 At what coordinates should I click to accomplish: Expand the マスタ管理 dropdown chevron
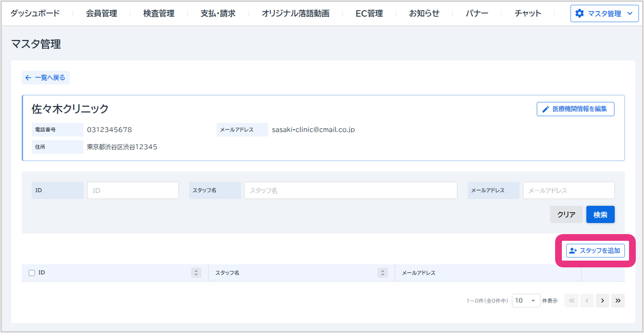pyautogui.click(x=630, y=14)
